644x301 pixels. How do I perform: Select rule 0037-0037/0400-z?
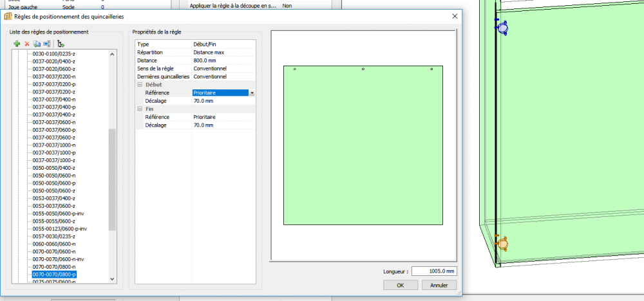click(54, 114)
